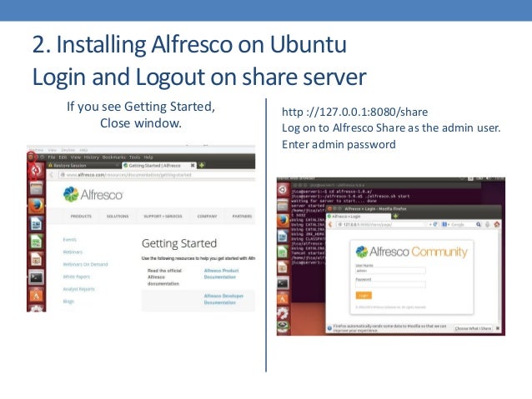Open LibreOffice Calc in right screenshot's dock

click(x=283, y=252)
